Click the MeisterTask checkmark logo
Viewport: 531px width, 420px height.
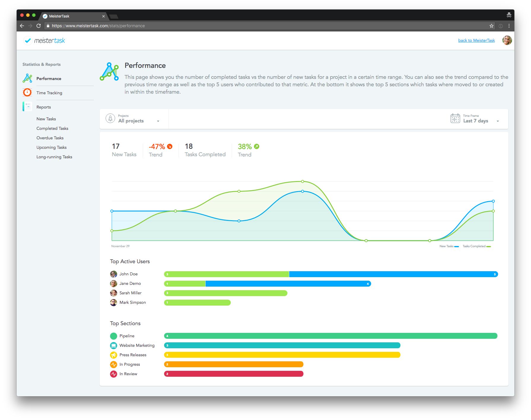[28, 40]
